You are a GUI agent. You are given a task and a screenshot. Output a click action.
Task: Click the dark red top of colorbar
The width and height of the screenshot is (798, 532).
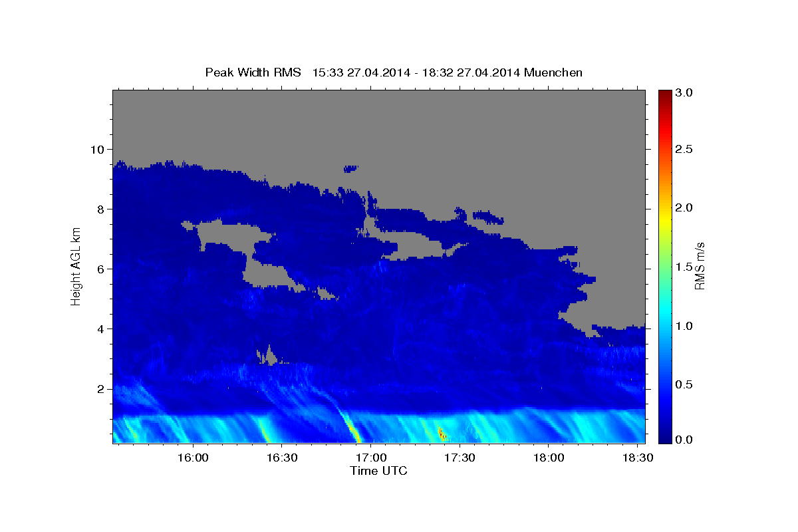pos(664,94)
